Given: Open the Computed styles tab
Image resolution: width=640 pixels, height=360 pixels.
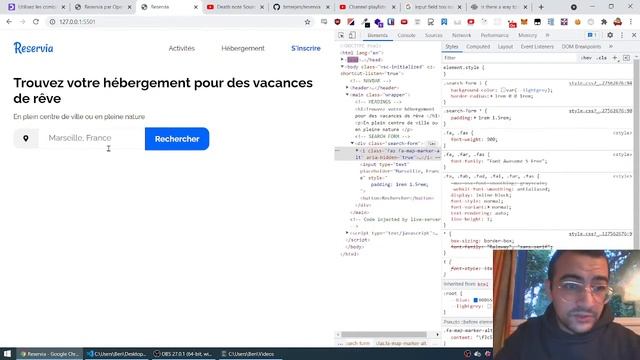Looking at the screenshot, I should [x=478, y=47].
